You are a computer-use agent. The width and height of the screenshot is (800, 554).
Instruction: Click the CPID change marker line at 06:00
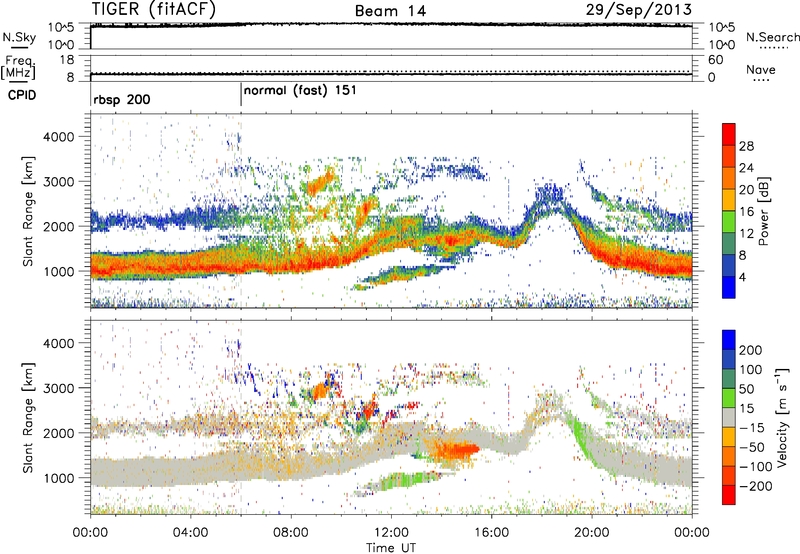(x=241, y=95)
